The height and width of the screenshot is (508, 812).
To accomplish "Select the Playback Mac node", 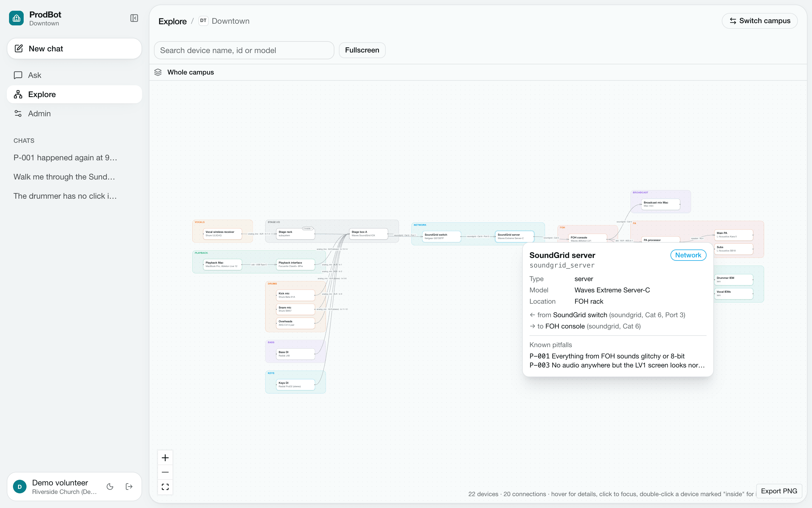I will (x=222, y=264).
